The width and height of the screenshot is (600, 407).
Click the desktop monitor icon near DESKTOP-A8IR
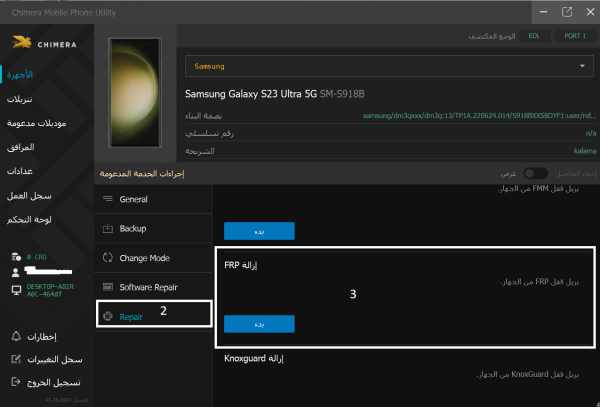tap(16, 291)
